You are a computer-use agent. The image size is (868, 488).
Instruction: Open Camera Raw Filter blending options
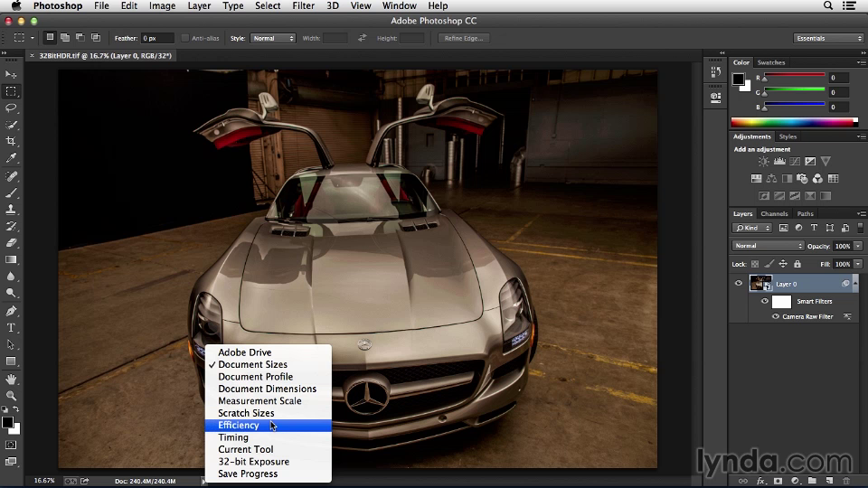point(847,316)
